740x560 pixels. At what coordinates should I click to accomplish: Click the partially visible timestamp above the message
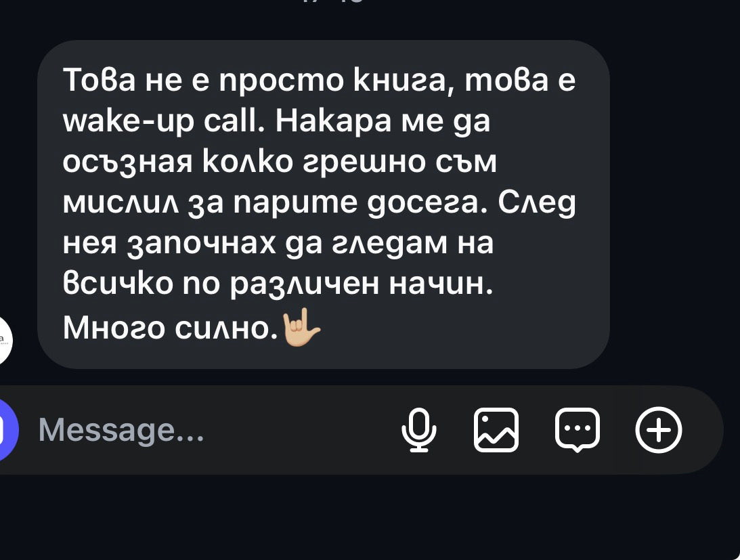[x=332, y=1]
